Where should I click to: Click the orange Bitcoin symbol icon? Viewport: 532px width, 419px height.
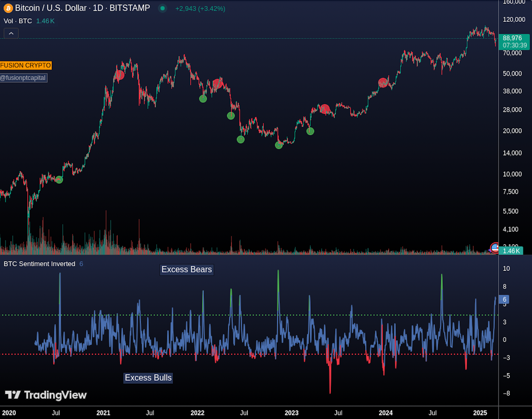tap(8, 8)
